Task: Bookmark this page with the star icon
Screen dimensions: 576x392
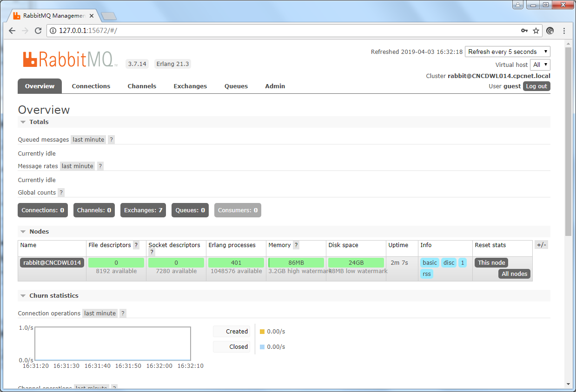Action: (x=536, y=31)
